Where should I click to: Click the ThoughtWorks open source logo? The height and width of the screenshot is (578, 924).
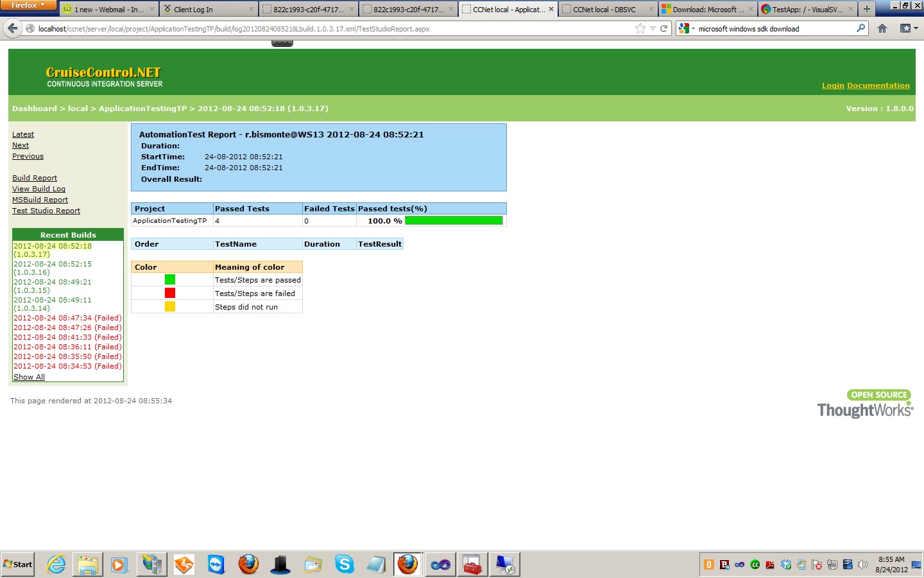tap(865, 404)
